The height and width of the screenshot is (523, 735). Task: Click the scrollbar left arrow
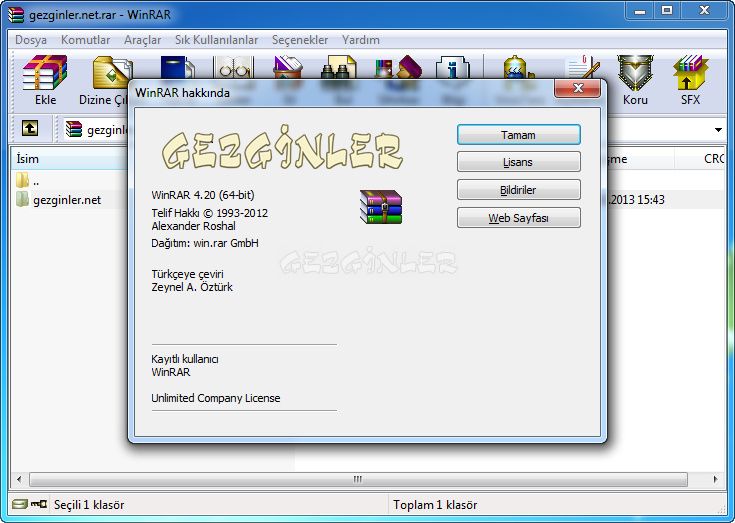[19, 479]
